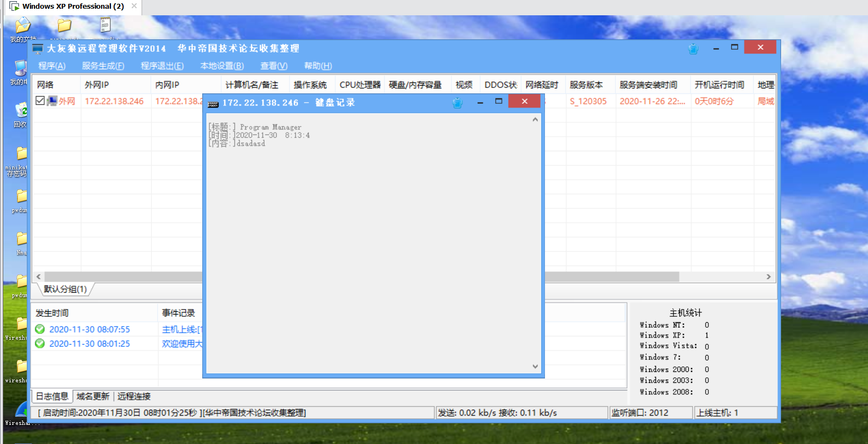Click host list left scroll arrow

tap(39, 277)
